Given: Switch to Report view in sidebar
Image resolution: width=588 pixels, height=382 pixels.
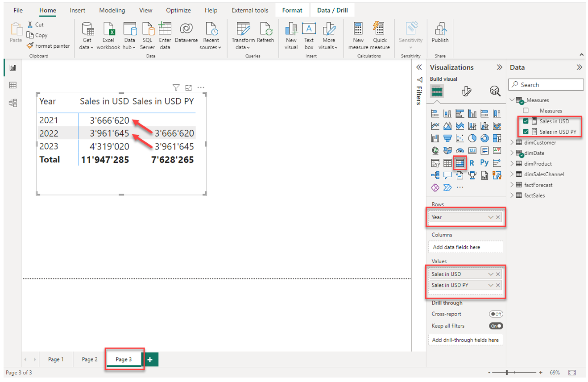Looking at the screenshot, I should [x=13, y=67].
